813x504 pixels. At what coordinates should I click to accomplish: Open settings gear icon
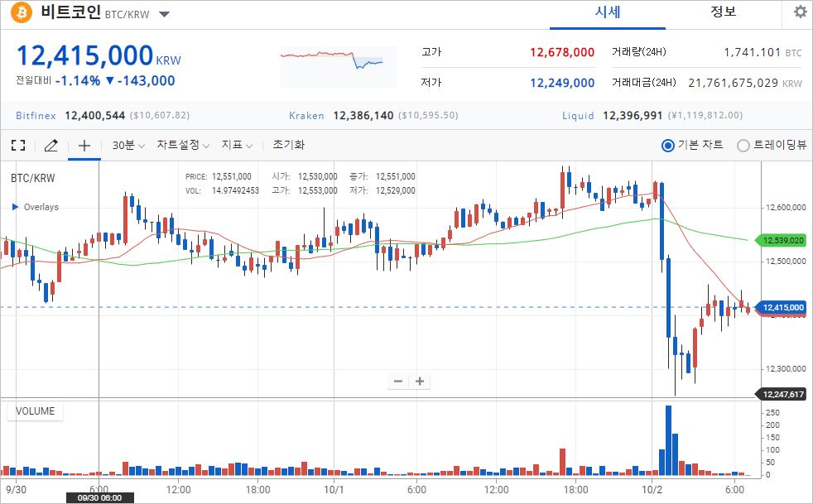(x=800, y=12)
